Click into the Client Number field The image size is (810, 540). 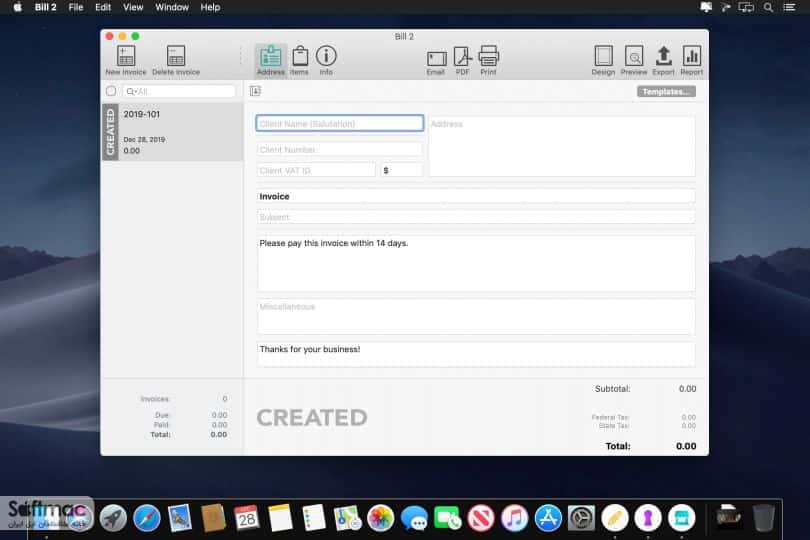[x=340, y=149]
